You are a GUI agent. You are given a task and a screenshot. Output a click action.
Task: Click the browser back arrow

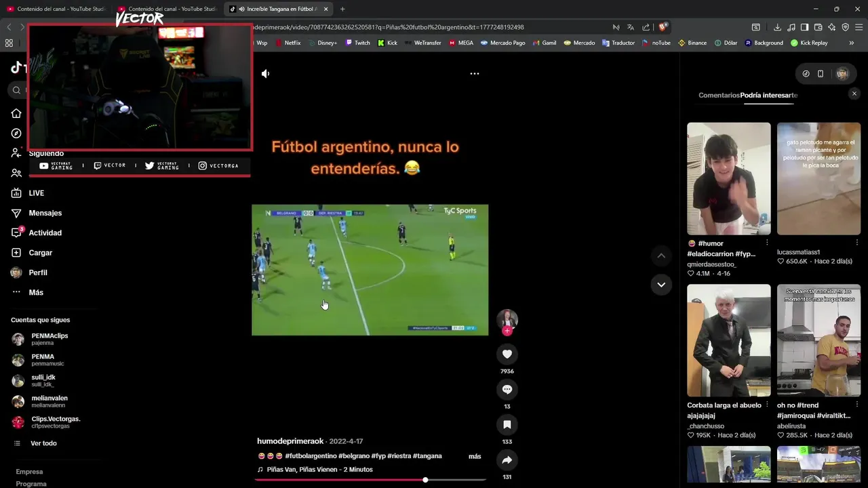pyautogui.click(x=9, y=27)
